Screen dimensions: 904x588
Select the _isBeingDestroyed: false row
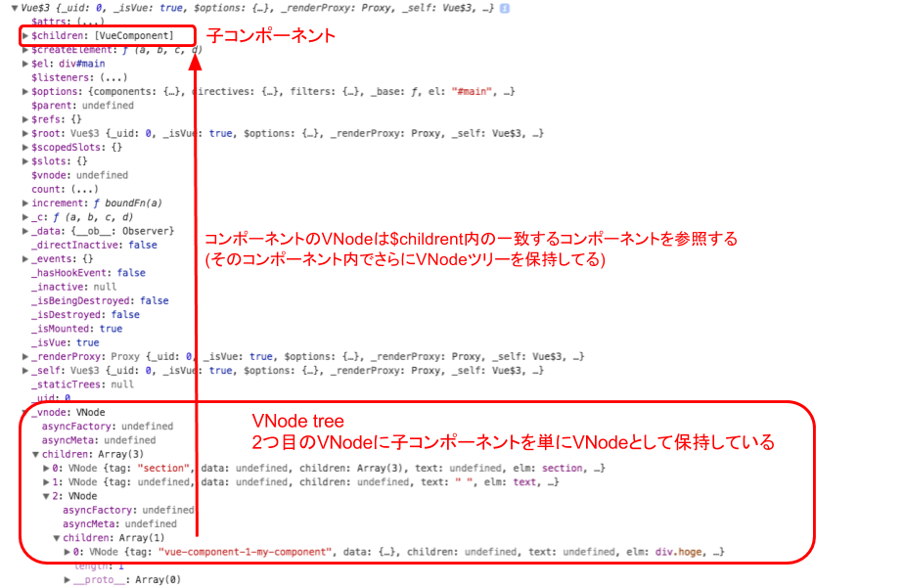(x=100, y=300)
